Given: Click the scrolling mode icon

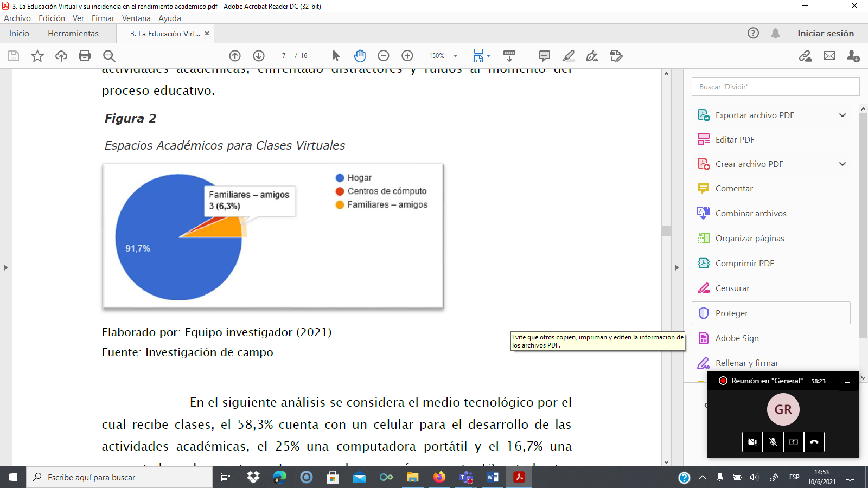Looking at the screenshot, I should (509, 56).
